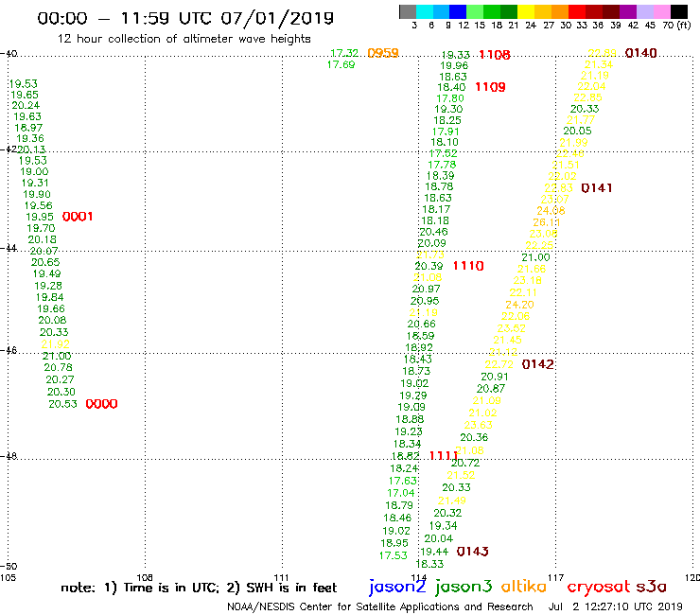Select the 0142 time marker
Image resolution: width=700 pixels, height=615 pixels.
pyautogui.click(x=537, y=364)
